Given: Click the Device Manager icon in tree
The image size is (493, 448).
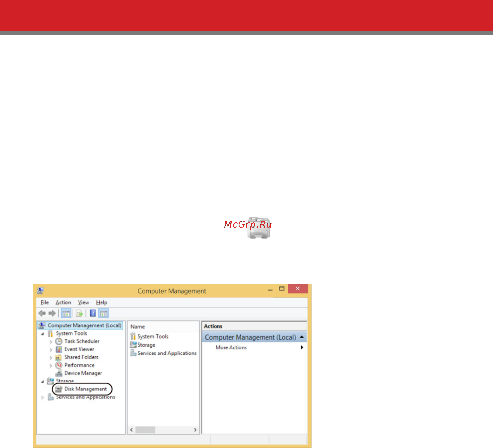Looking at the screenshot, I should pos(59,373).
